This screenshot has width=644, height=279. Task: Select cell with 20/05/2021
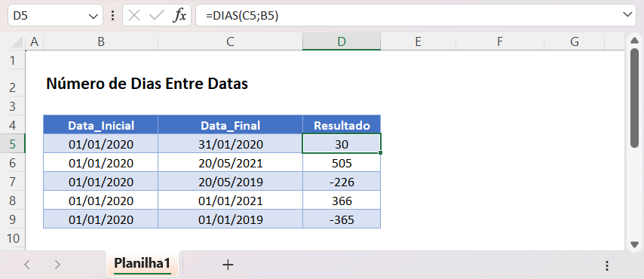point(231,163)
